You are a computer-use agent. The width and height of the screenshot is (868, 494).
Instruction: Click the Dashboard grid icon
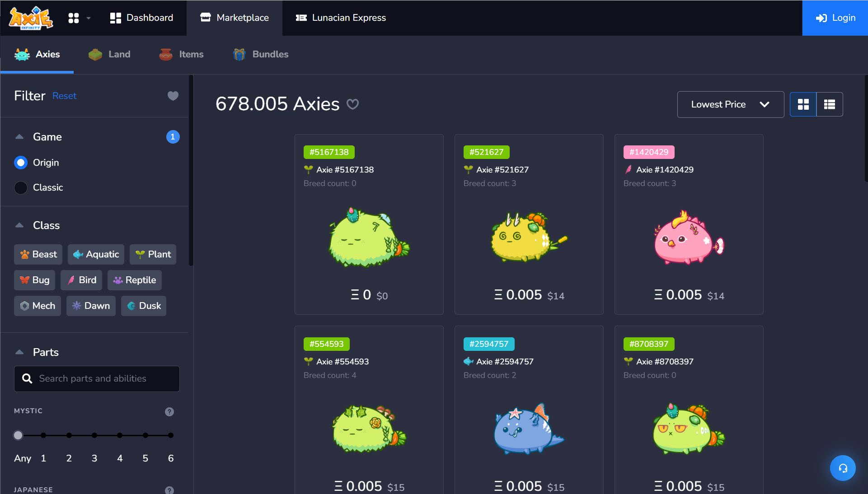116,18
